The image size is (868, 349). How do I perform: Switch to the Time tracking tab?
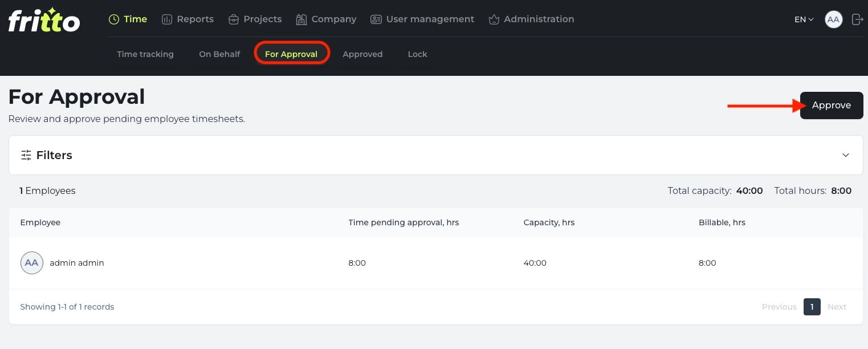click(145, 54)
